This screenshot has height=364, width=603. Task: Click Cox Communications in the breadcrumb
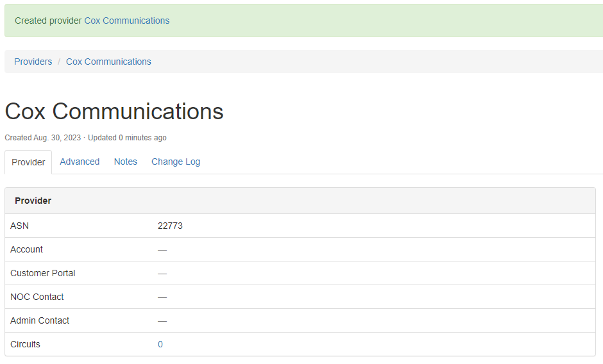[108, 62]
